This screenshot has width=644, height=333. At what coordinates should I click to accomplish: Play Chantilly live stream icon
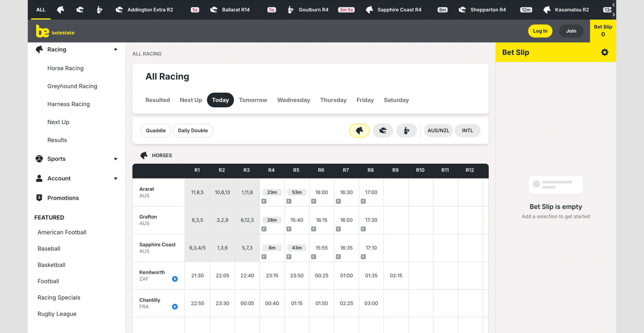[x=175, y=306]
